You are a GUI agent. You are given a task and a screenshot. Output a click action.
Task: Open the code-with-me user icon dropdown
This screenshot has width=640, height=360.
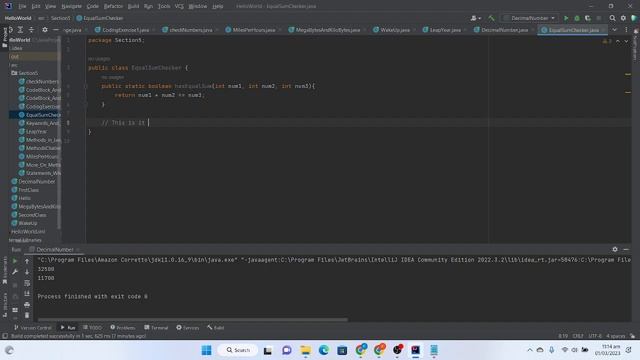[476, 18]
